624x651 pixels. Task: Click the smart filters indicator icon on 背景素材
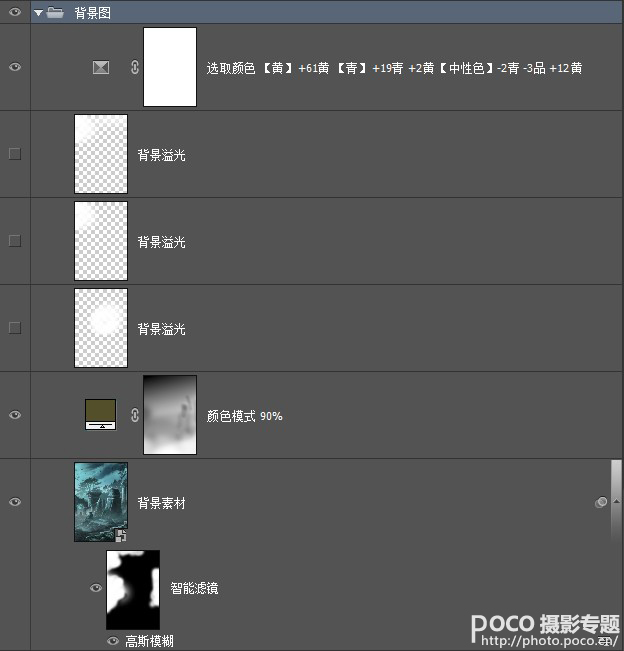click(x=601, y=502)
